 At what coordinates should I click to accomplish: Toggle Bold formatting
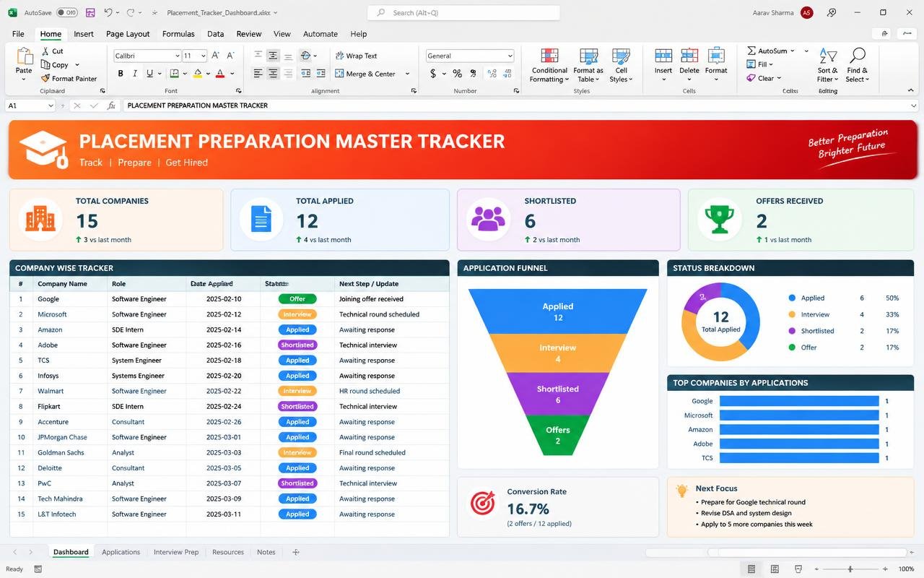click(x=121, y=74)
